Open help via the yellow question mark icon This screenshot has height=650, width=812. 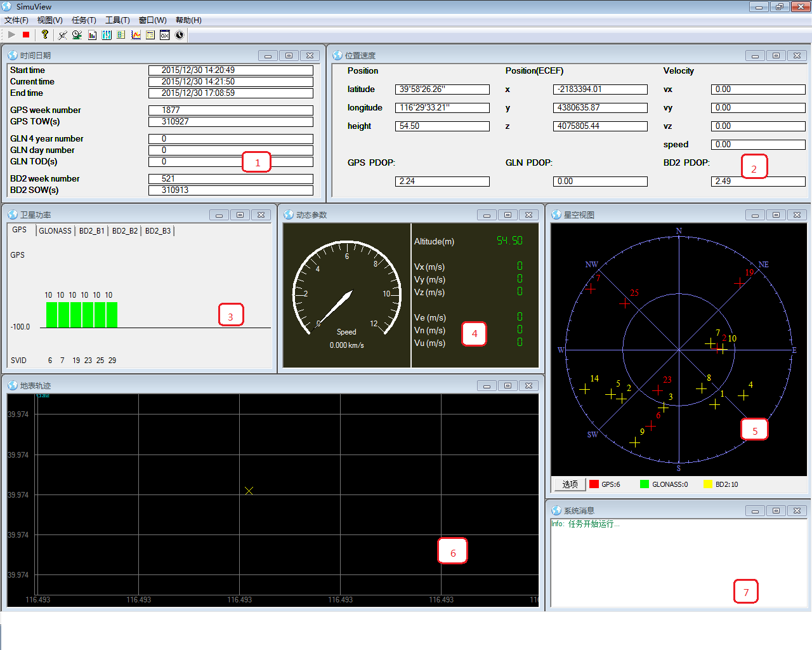(x=44, y=34)
